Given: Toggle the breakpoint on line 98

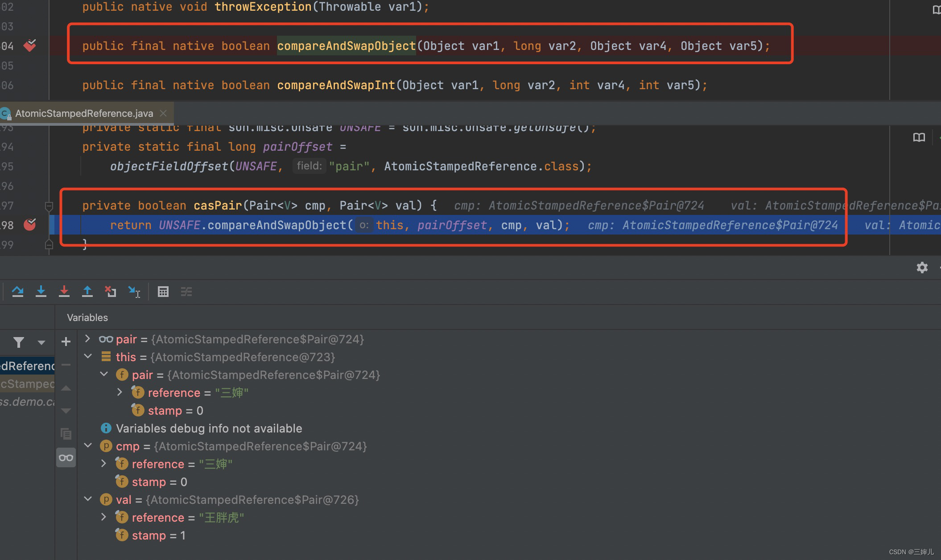Looking at the screenshot, I should [31, 225].
